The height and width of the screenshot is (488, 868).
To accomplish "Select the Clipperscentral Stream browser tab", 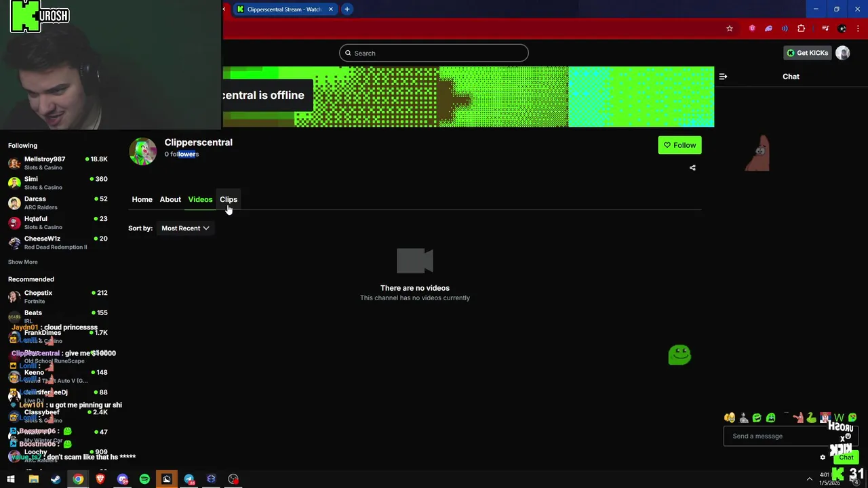I will point(283,9).
